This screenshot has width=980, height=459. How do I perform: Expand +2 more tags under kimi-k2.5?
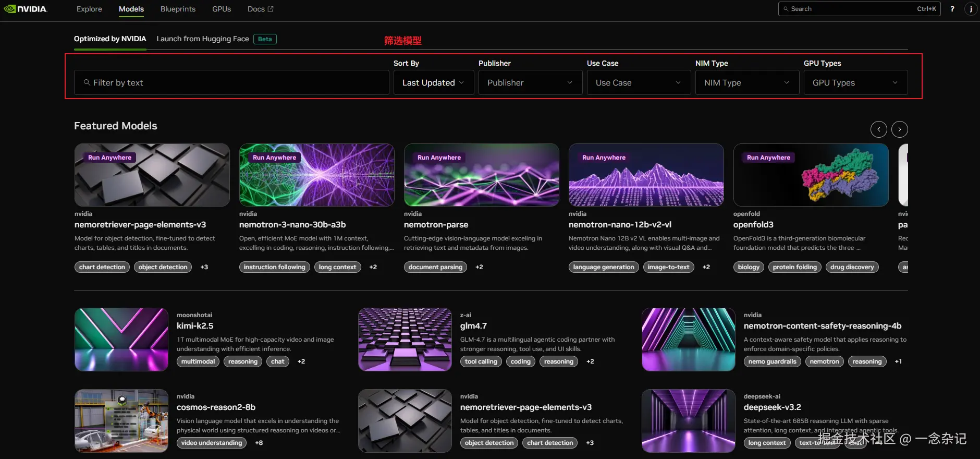(301, 361)
